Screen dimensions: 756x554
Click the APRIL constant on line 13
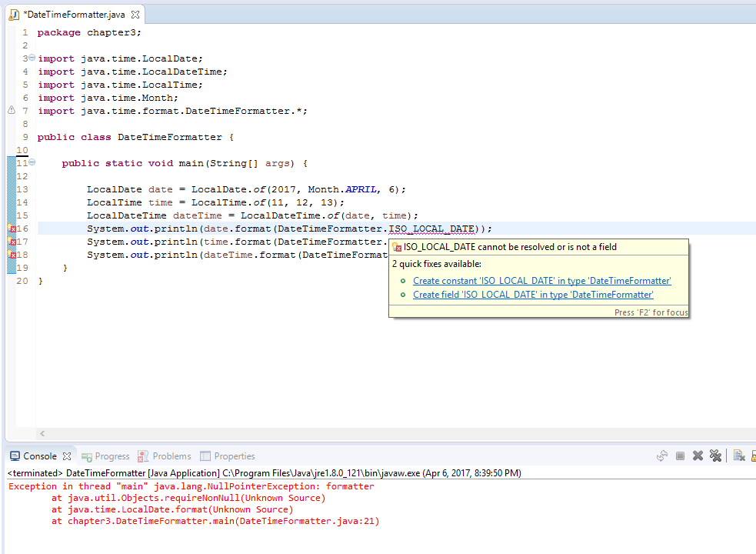(x=361, y=189)
